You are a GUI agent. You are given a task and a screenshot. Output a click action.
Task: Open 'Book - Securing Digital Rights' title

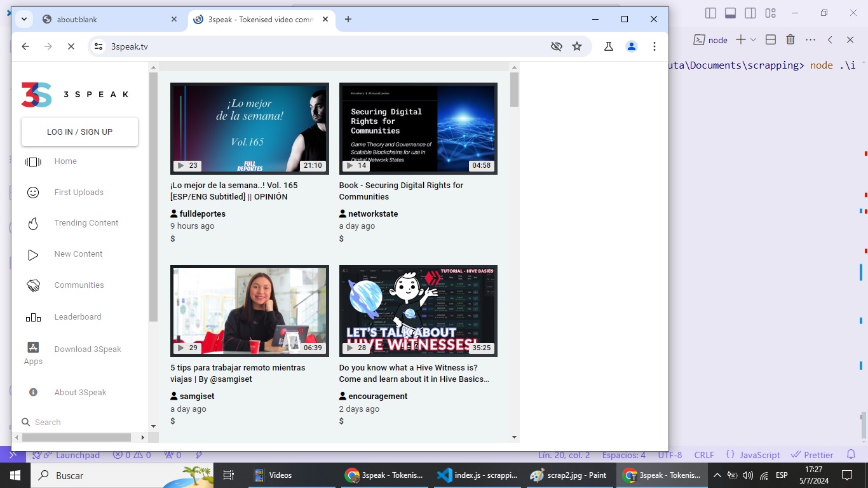401,191
